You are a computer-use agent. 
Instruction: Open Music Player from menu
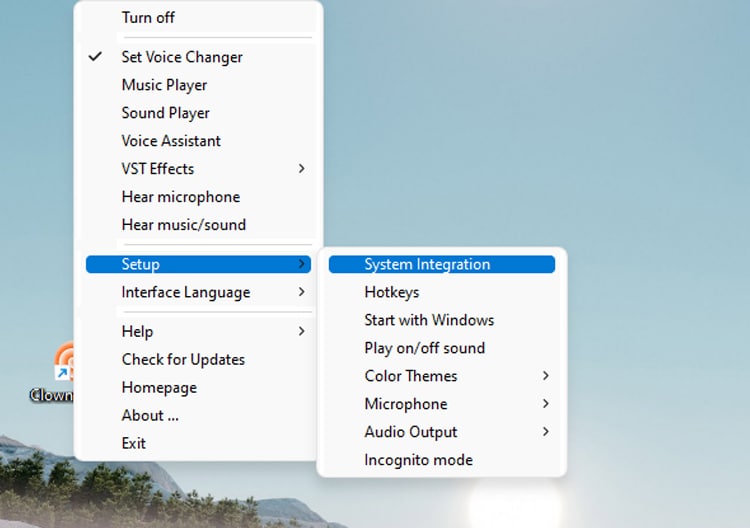(198, 85)
